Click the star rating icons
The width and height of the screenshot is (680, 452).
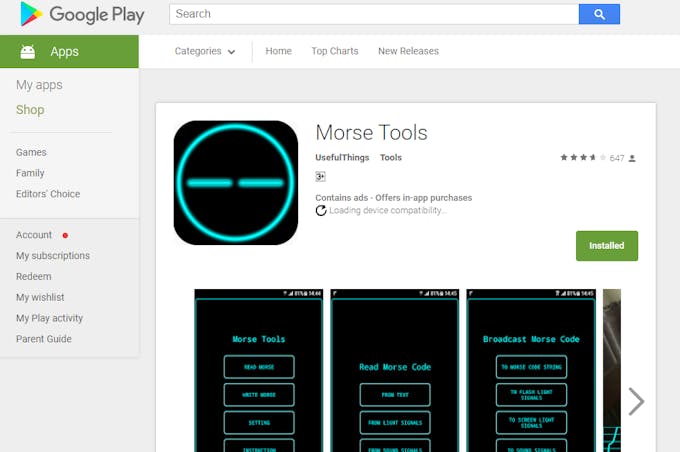583,157
